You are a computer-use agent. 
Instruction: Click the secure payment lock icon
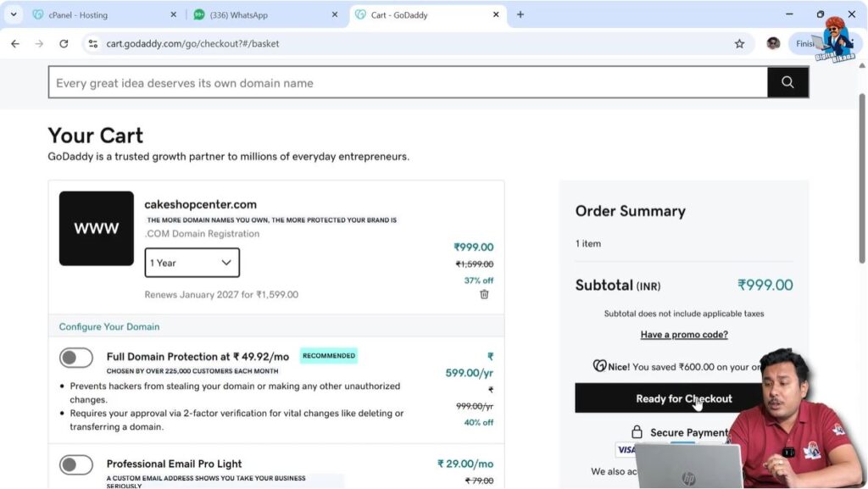coord(637,432)
